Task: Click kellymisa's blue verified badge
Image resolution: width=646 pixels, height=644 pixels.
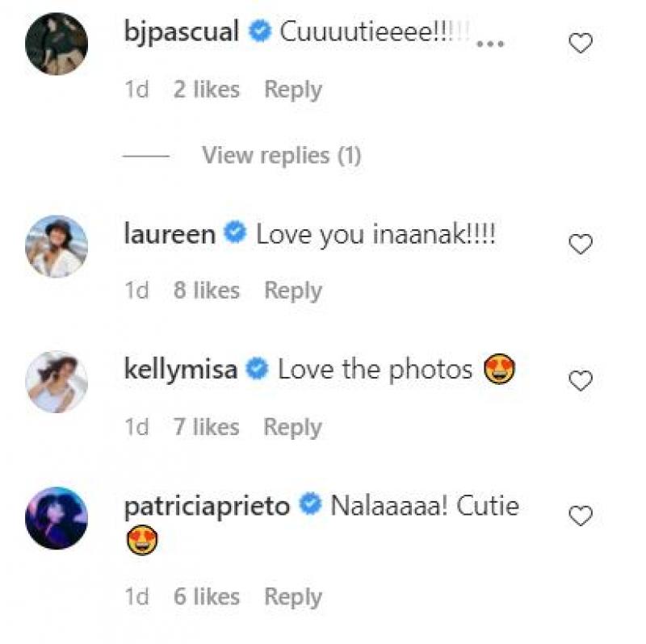Action: [x=254, y=368]
